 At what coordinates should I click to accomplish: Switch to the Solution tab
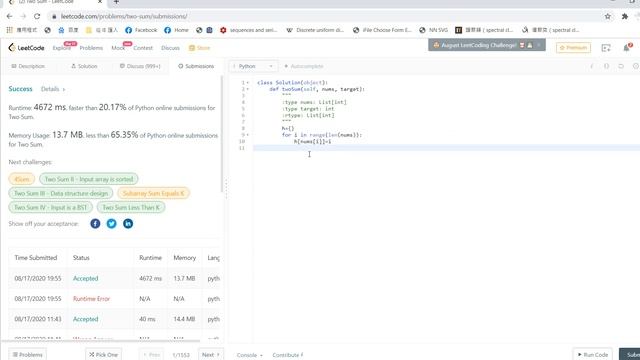(x=84, y=66)
